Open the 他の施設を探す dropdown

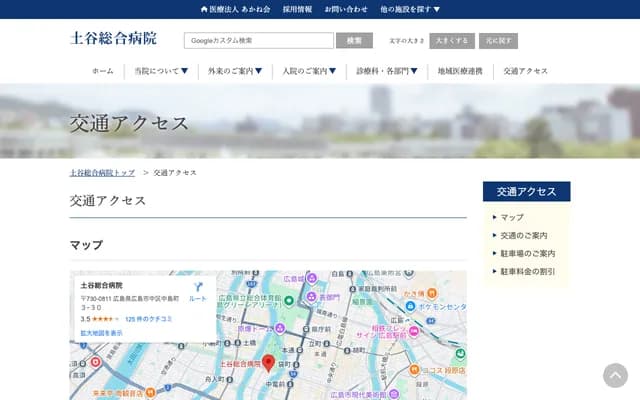click(410, 9)
